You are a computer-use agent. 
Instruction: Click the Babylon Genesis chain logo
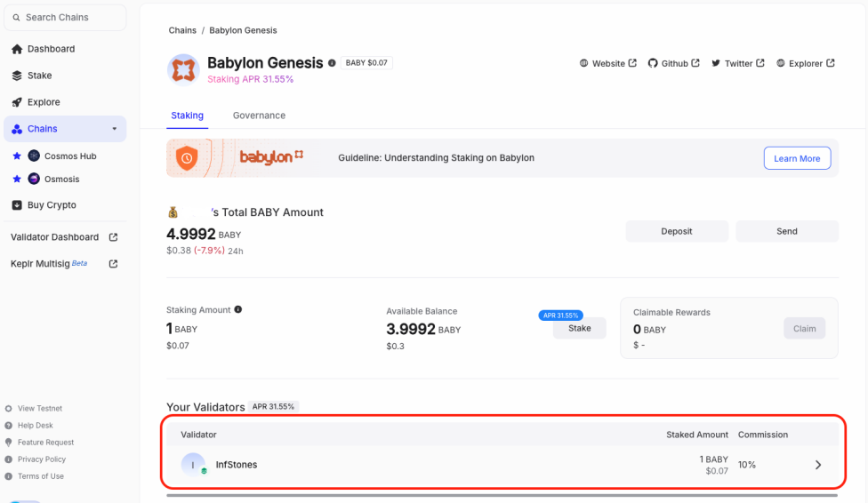pyautogui.click(x=183, y=69)
